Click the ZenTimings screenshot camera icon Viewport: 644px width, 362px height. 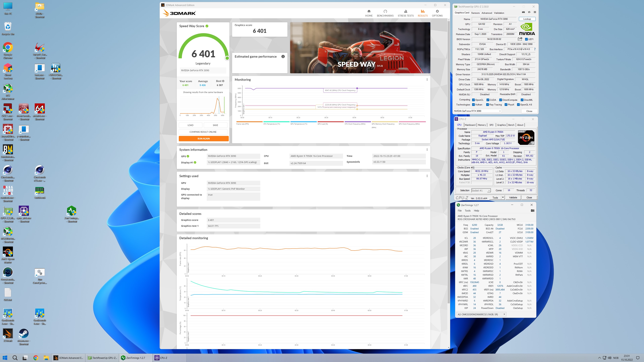click(532, 211)
